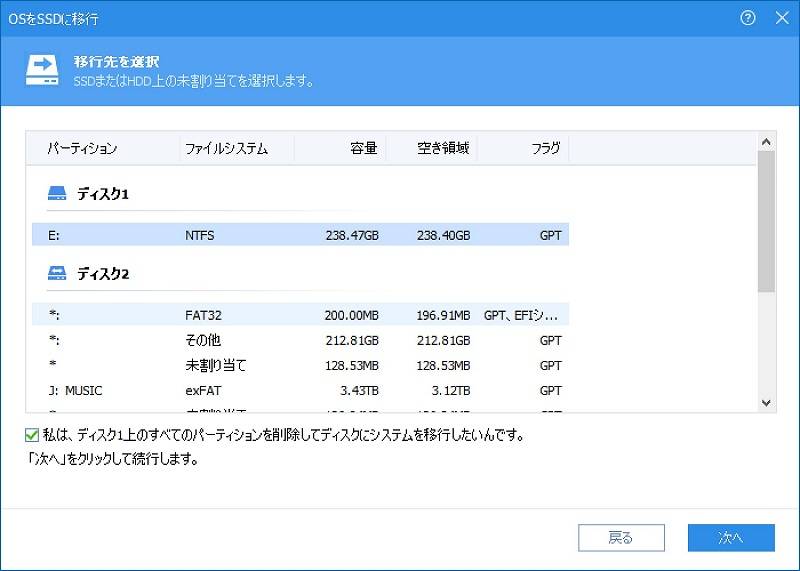The width and height of the screenshot is (800, 571).
Task: Select the E: NTFS partition row
Action: coord(300,235)
